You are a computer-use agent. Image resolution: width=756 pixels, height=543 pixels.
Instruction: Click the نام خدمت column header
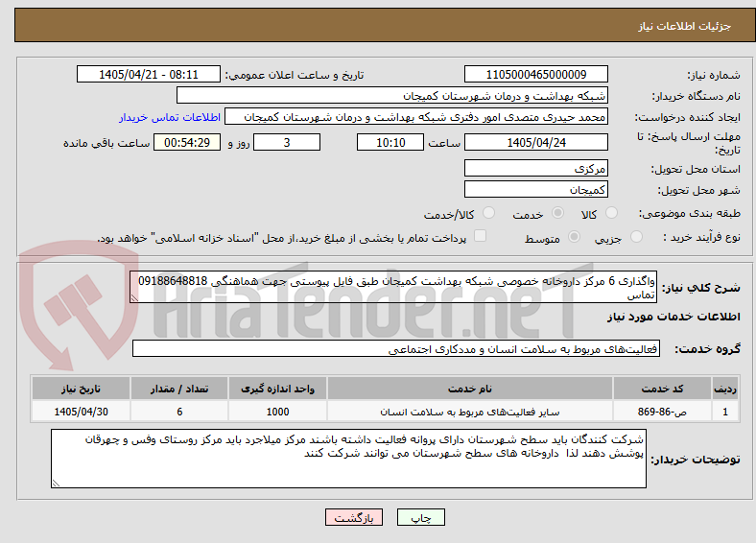coord(469,389)
